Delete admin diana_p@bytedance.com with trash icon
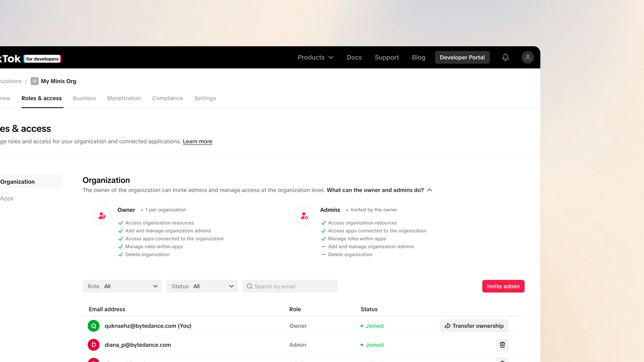 pyautogui.click(x=502, y=345)
